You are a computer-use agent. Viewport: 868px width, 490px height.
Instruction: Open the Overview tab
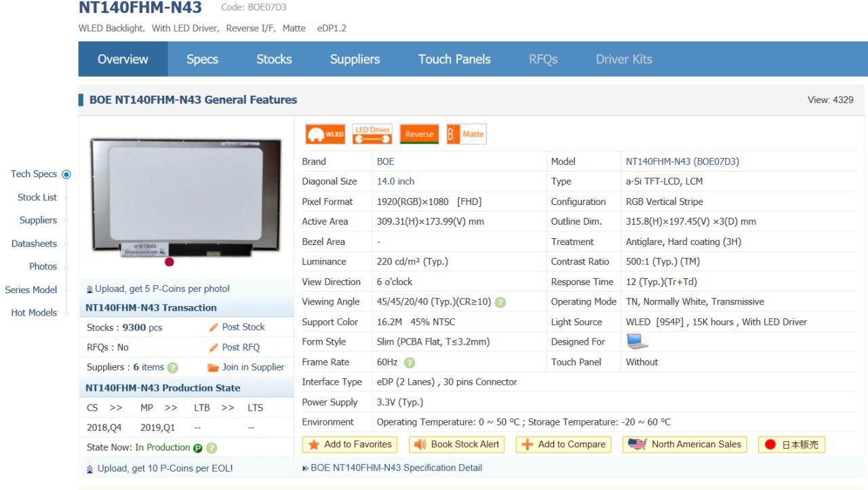tap(123, 59)
